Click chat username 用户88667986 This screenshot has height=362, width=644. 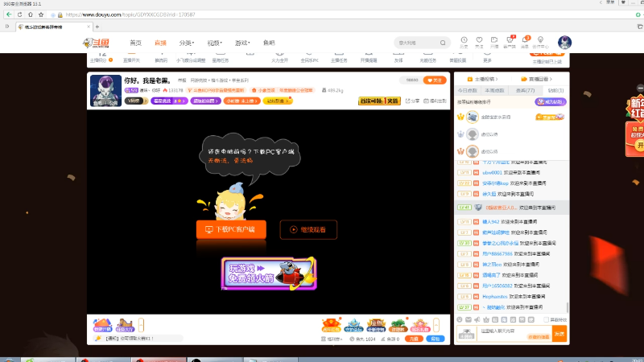point(497,253)
